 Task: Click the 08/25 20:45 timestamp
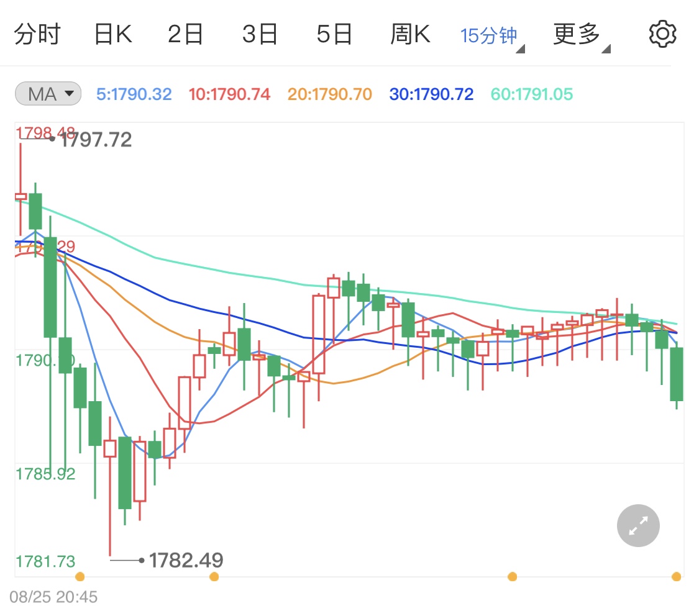53,597
